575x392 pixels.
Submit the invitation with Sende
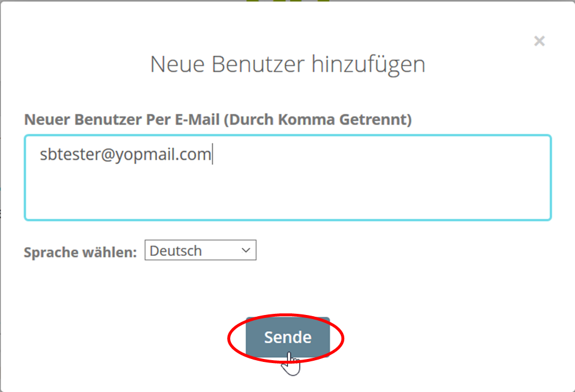(x=287, y=337)
